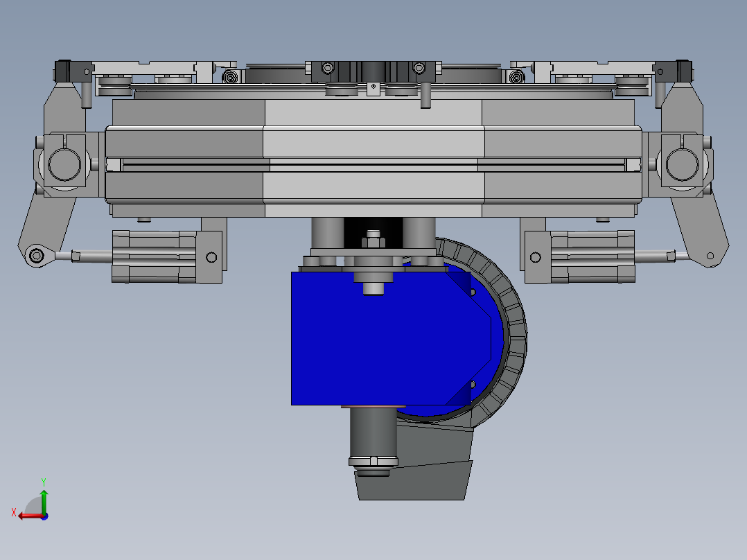The image size is (747, 560).
Task: Select the black bracket at top center
Action: pos(373,71)
